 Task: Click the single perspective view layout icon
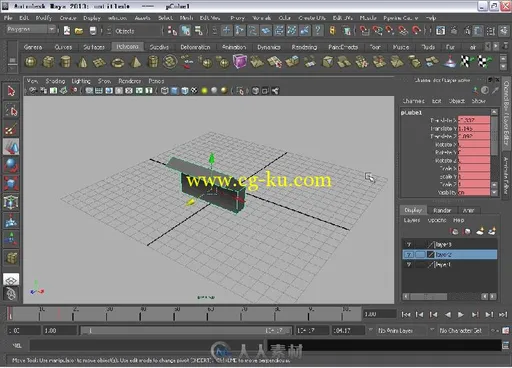click(11, 279)
